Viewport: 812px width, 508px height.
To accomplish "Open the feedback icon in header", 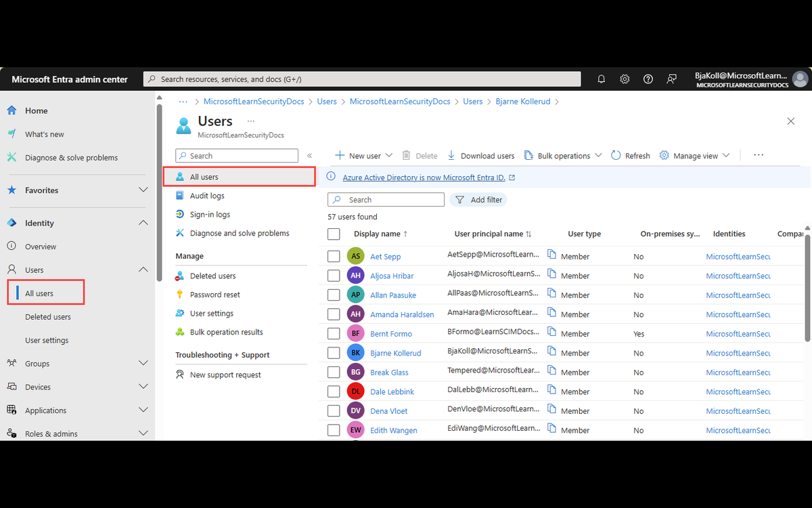I will [671, 79].
